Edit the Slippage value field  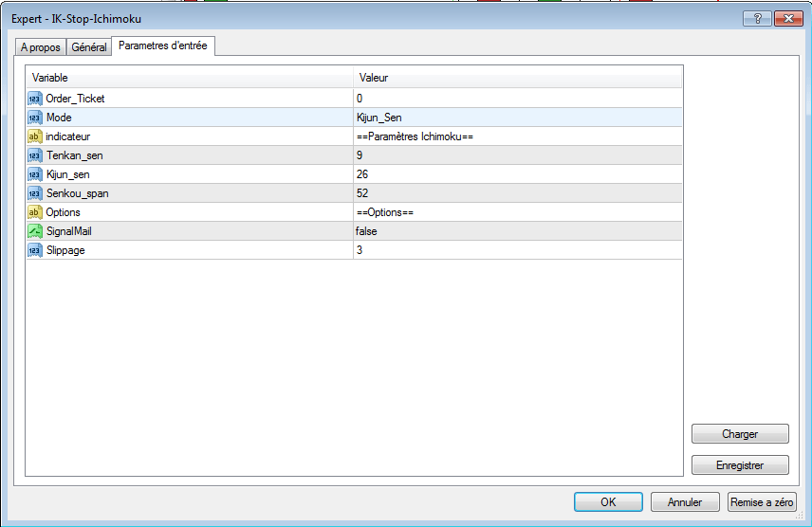click(x=517, y=250)
